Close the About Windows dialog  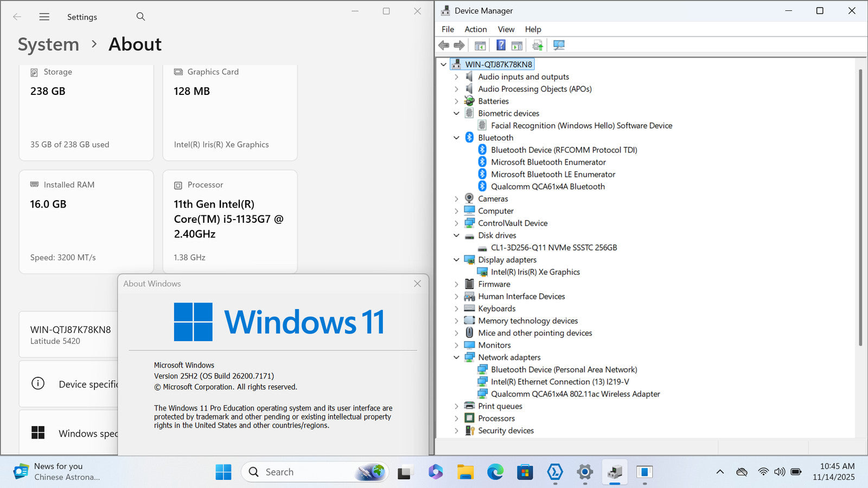[417, 284]
